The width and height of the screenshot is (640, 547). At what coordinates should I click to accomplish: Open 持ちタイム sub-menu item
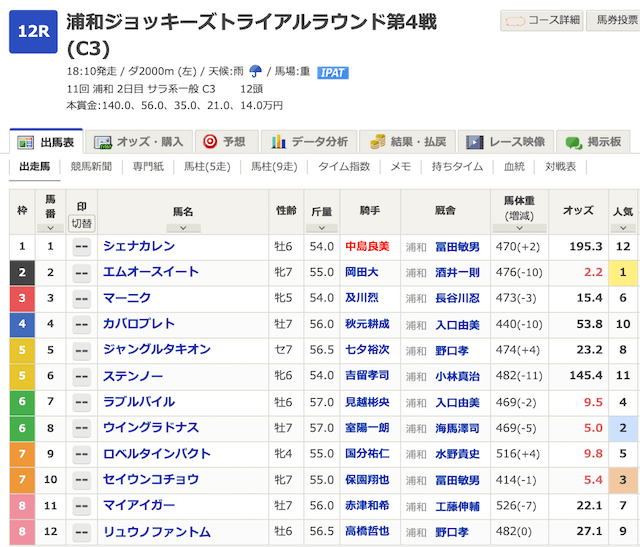coord(458,167)
